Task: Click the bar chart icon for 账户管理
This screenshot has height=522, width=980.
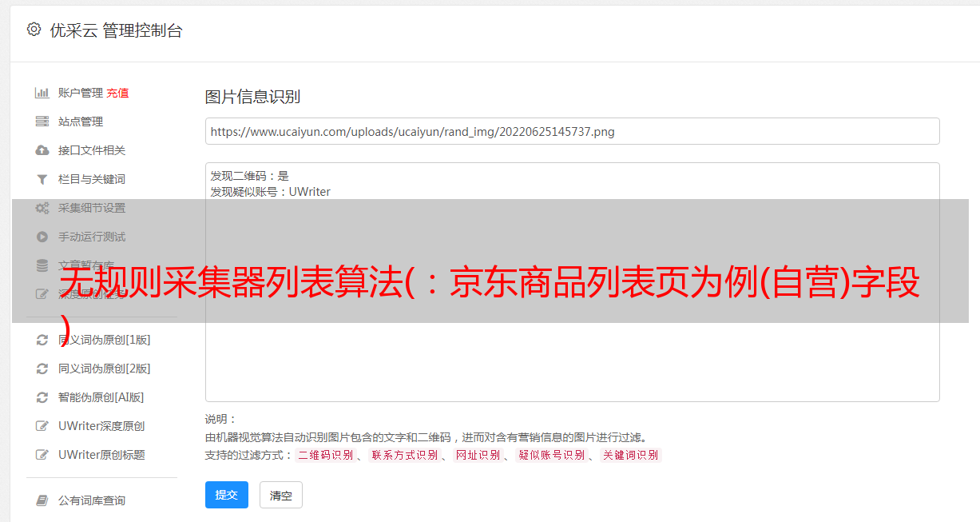Action: (x=42, y=93)
